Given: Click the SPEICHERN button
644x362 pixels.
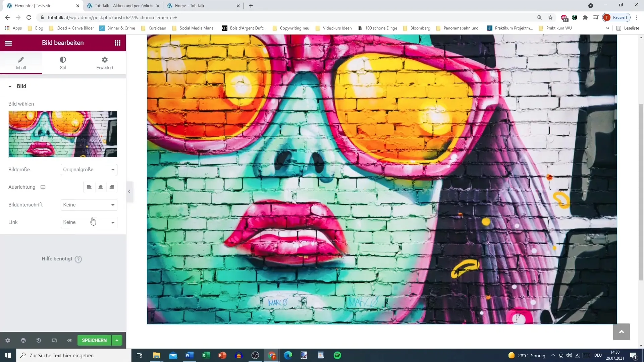Looking at the screenshot, I should pyautogui.click(x=94, y=340).
